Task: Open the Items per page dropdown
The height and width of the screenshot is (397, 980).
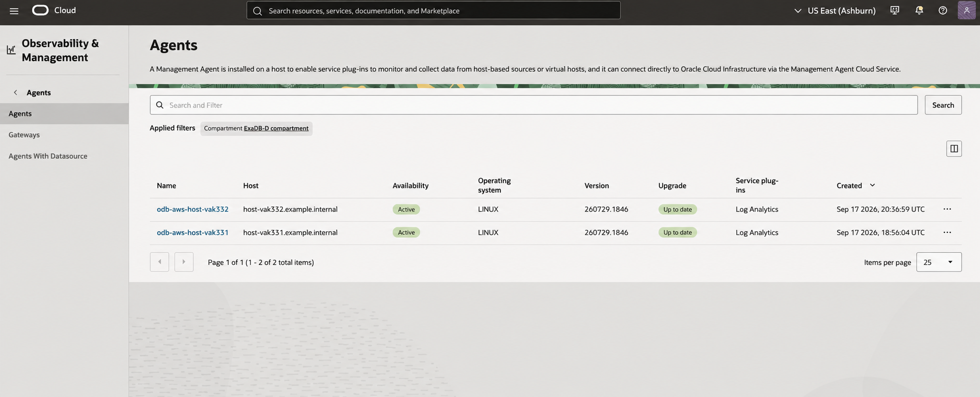Action: coord(939,262)
